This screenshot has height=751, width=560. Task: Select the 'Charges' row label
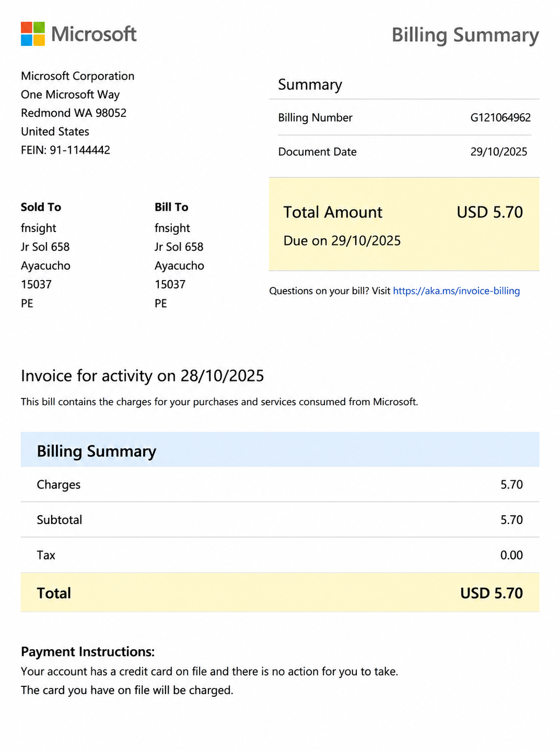tap(58, 485)
